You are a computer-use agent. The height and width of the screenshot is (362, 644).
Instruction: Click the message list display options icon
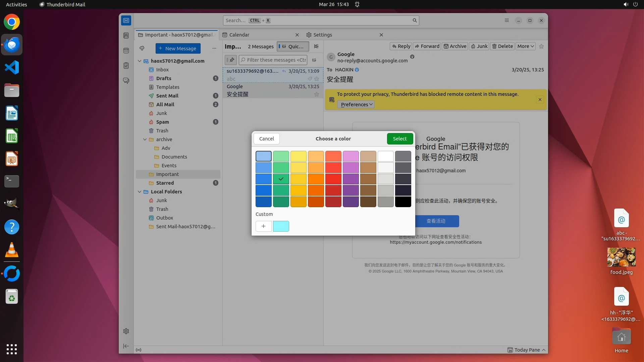point(316,47)
